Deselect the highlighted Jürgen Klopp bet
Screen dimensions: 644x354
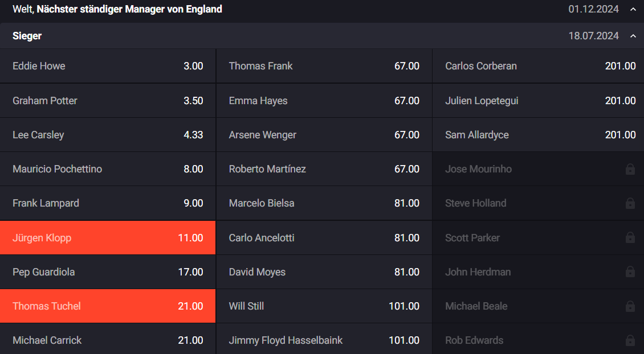click(x=108, y=237)
